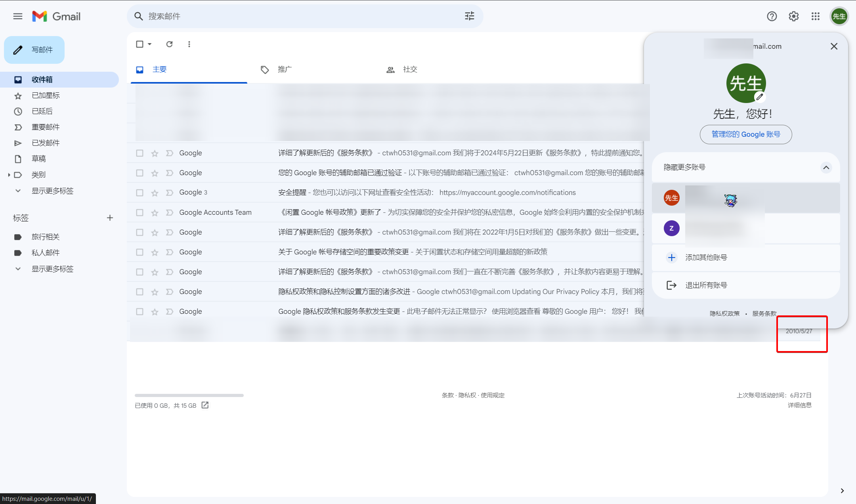Click the account avatar in top bar
This screenshot has height=504, width=856.
click(839, 16)
